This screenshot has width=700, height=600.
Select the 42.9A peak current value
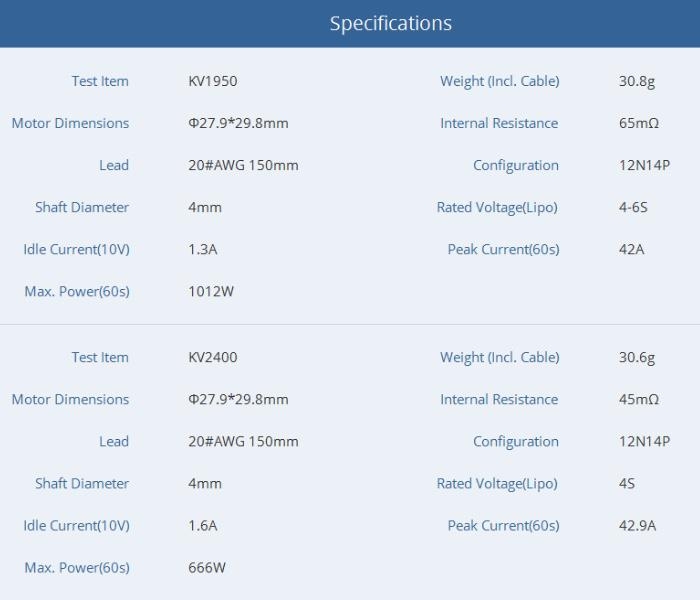(638, 525)
